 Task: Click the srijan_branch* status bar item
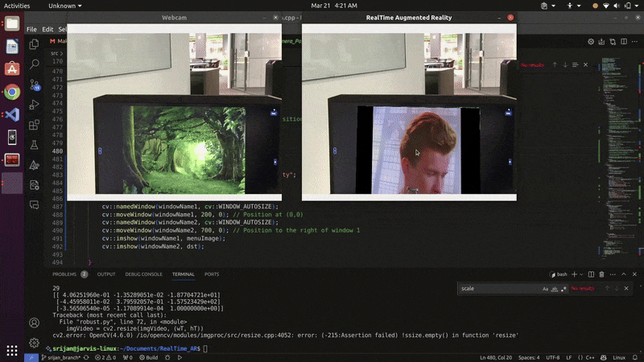pos(61,357)
